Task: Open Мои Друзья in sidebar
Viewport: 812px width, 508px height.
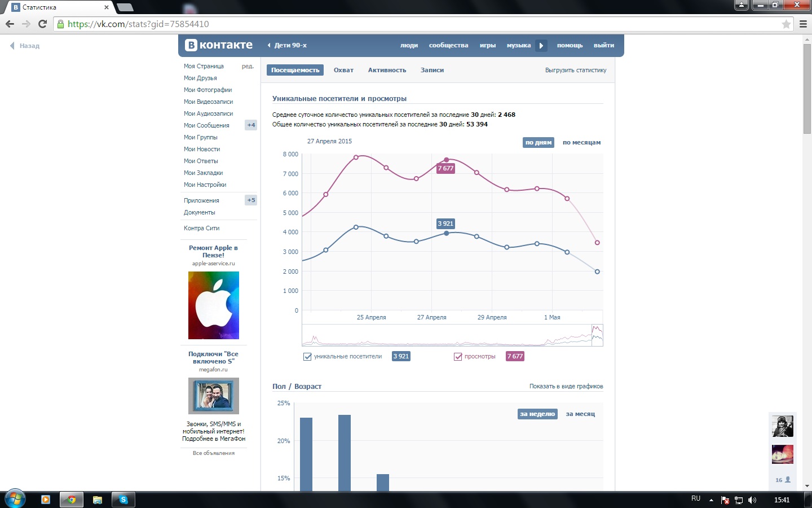Action: coord(200,78)
